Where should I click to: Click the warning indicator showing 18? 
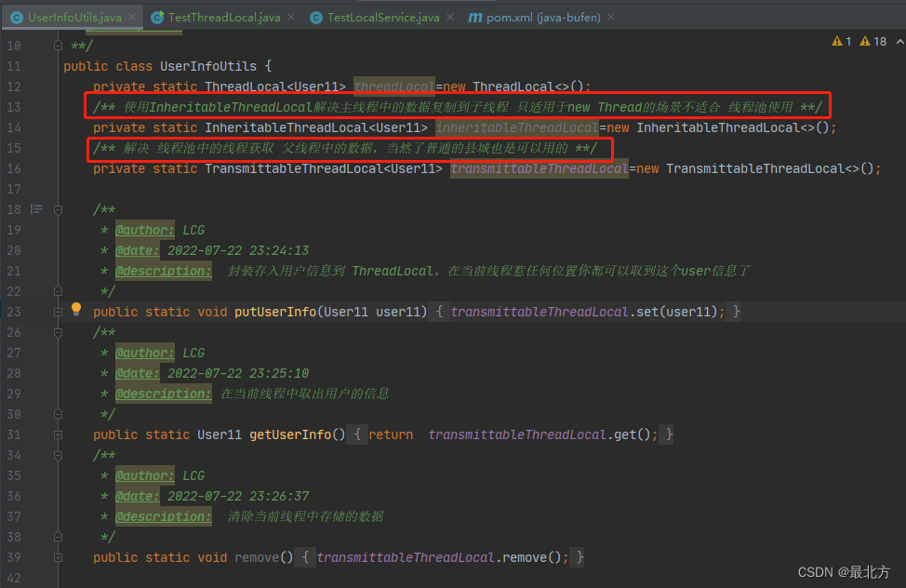point(873,41)
